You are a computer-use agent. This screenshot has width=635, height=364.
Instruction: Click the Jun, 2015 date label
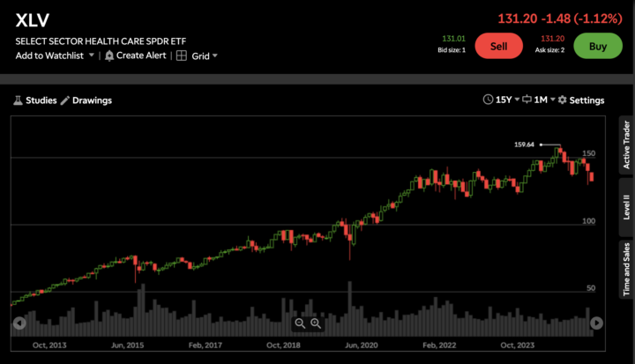[127, 345]
